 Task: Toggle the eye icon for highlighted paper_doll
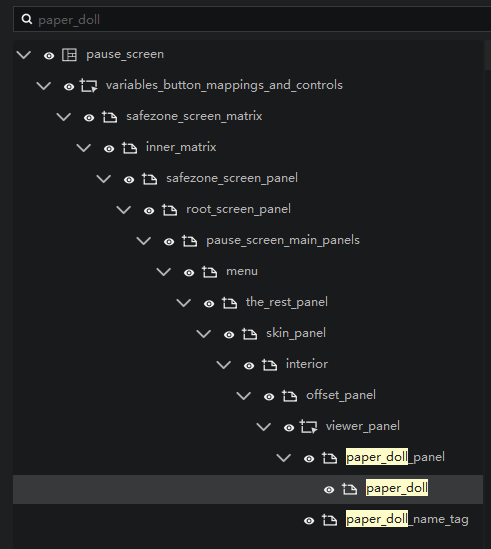coord(329,489)
